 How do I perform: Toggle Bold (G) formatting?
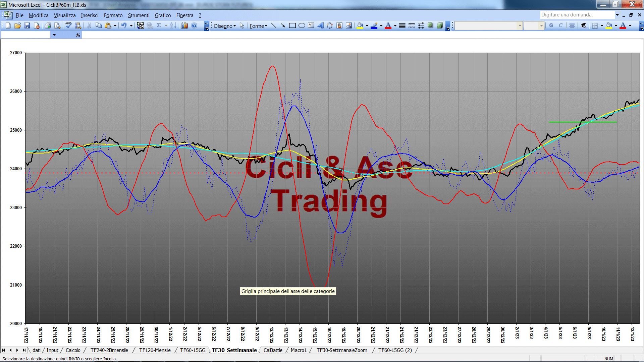pos(551,25)
